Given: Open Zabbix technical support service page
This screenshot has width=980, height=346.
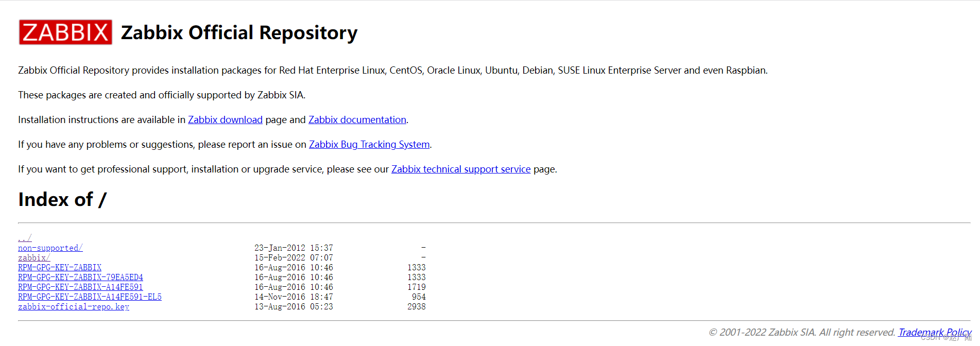Looking at the screenshot, I should (460, 169).
